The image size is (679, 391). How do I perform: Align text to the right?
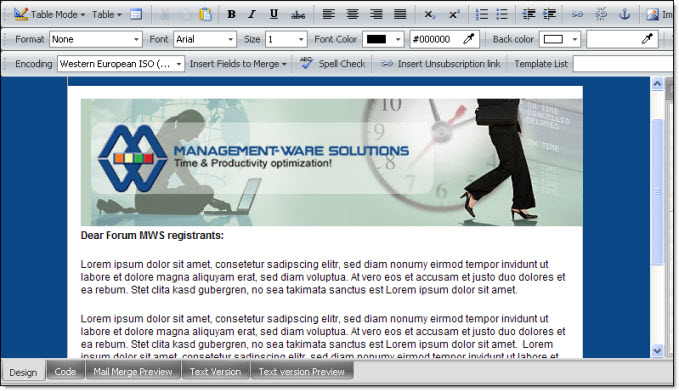pos(376,14)
